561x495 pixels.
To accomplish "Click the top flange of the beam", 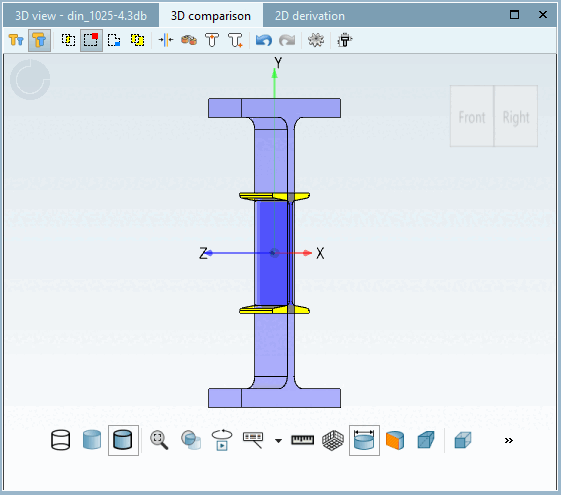I will (x=274, y=108).
